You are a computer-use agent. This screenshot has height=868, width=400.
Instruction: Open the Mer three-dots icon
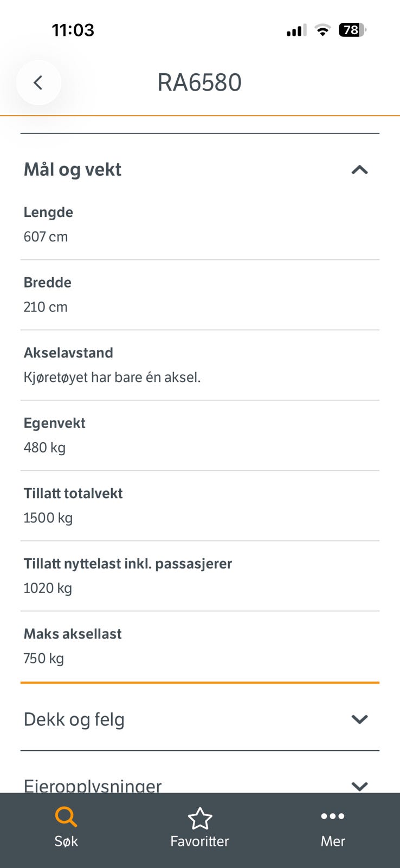[333, 816]
